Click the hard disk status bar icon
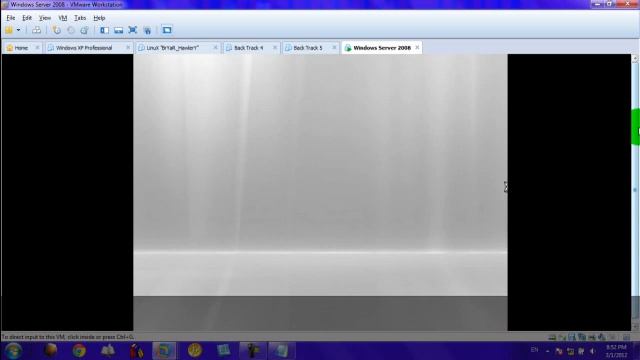The width and height of the screenshot is (640, 360). click(552, 337)
